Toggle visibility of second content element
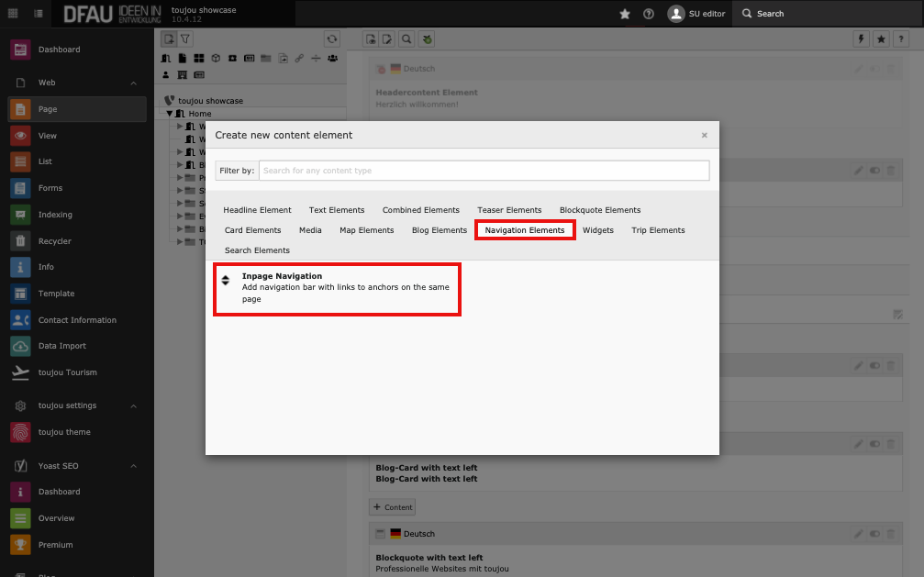This screenshot has width=924, height=577. click(874, 170)
